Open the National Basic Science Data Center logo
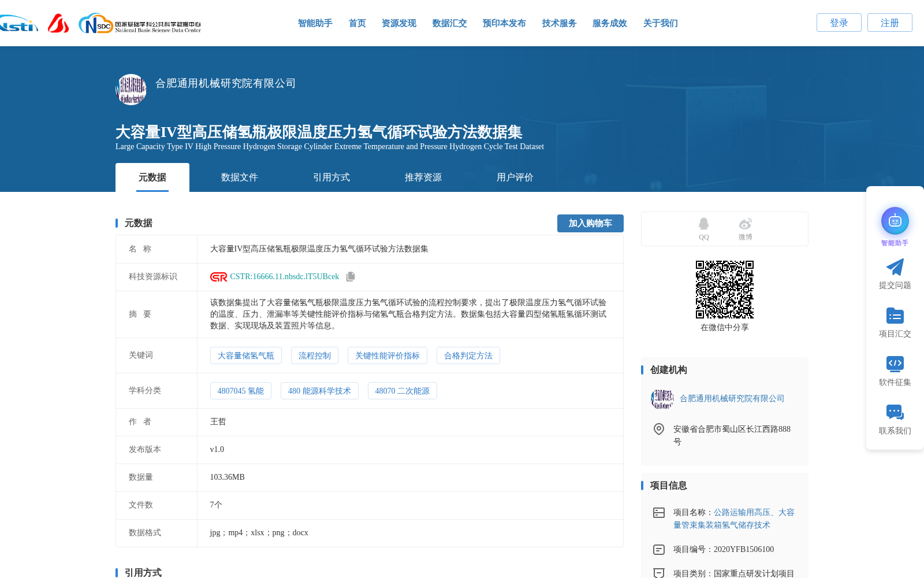The width and height of the screenshot is (924, 578). 140,24
